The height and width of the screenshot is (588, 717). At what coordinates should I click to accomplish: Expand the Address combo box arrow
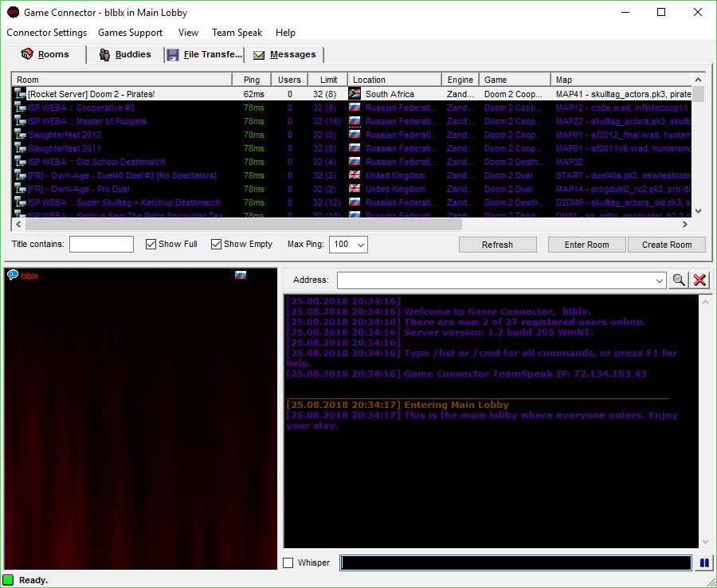(660, 280)
